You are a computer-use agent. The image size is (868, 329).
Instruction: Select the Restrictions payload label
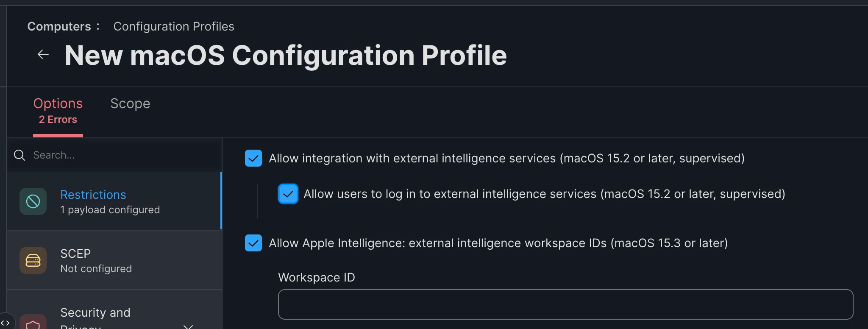(93, 195)
